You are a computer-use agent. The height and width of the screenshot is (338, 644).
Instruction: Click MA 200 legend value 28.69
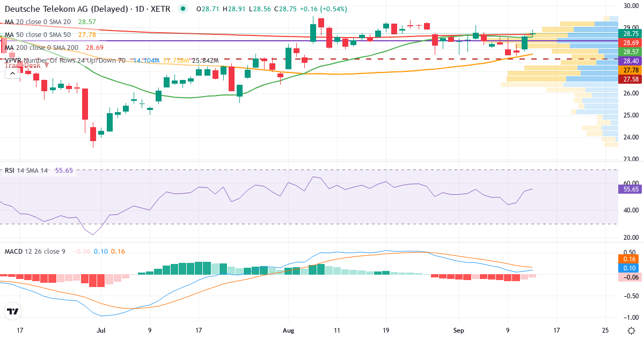tap(95, 47)
